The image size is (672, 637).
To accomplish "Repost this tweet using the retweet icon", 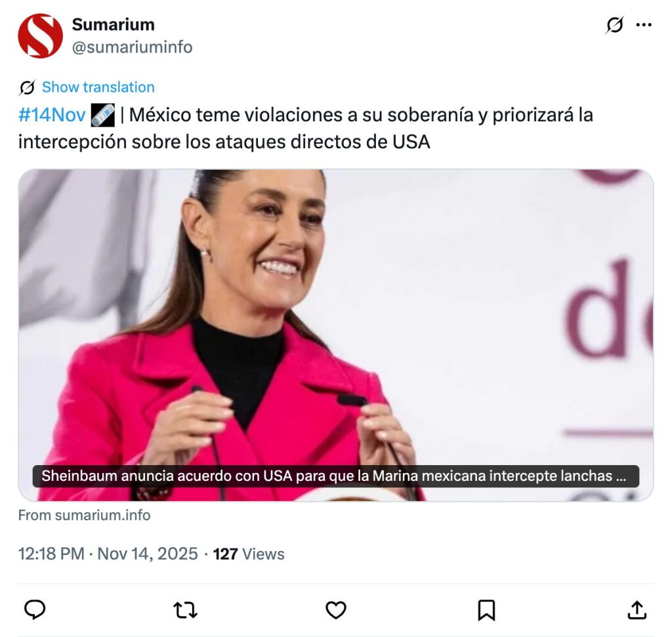I will [185, 609].
